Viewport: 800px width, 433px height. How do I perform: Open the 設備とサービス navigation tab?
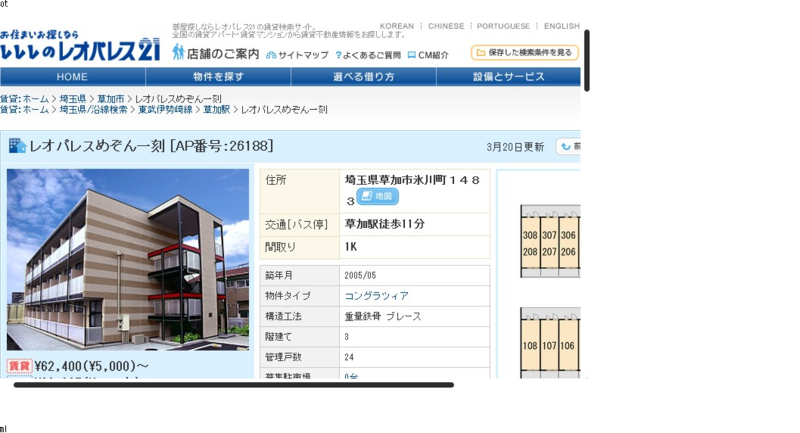coord(509,77)
